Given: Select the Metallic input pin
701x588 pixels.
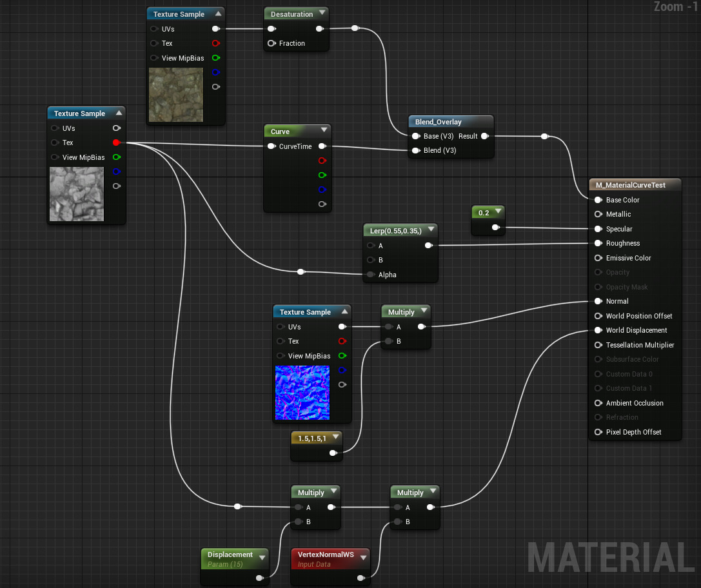Looking at the screenshot, I should click(598, 214).
